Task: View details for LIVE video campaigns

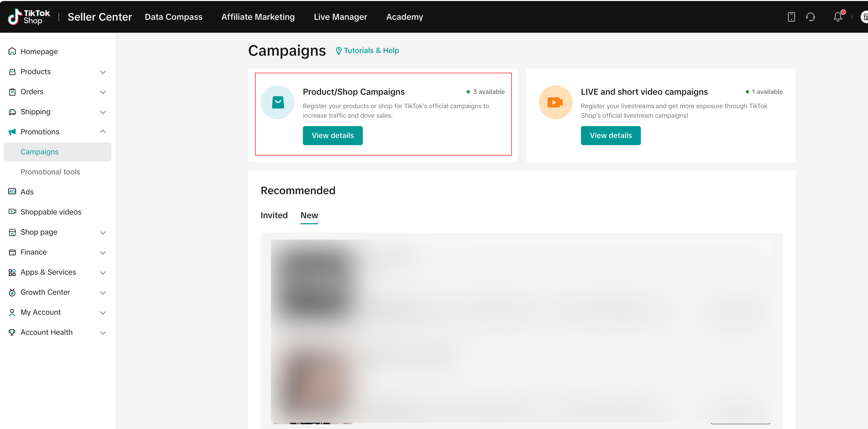Action: coord(611,135)
